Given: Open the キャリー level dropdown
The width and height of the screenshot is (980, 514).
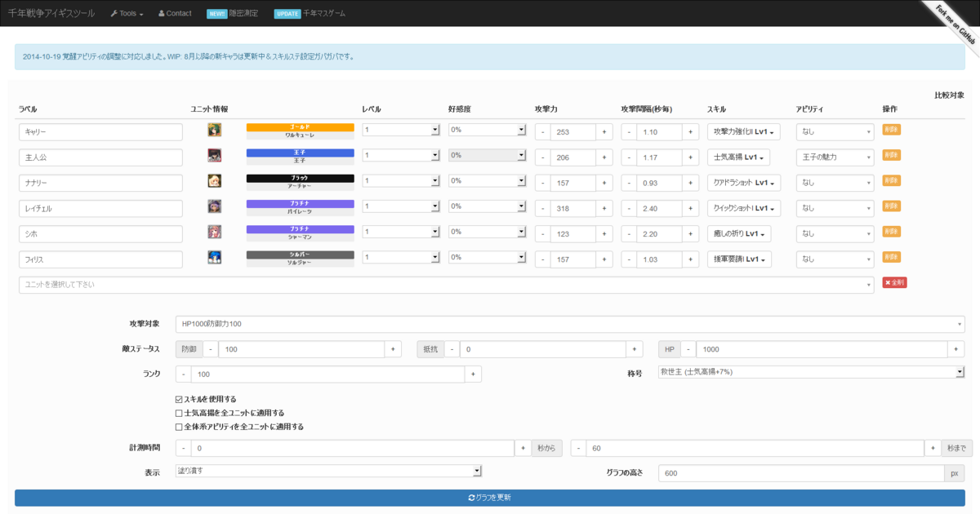Looking at the screenshot, I should point(401,130).
